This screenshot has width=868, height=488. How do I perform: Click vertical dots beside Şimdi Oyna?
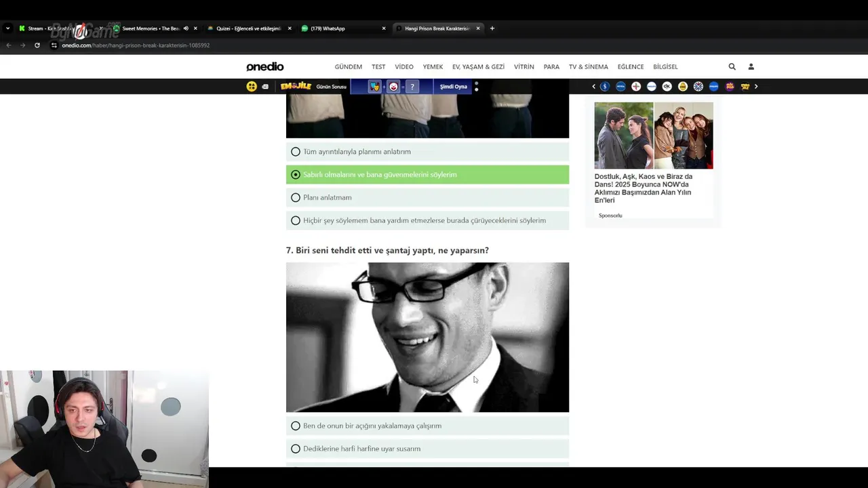tap(477, 87)
